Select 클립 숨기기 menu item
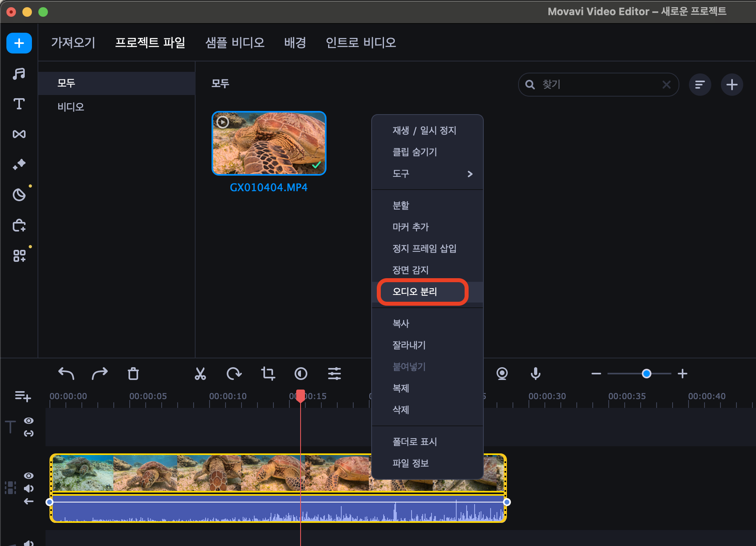756x546 pixels. (427, 152)
